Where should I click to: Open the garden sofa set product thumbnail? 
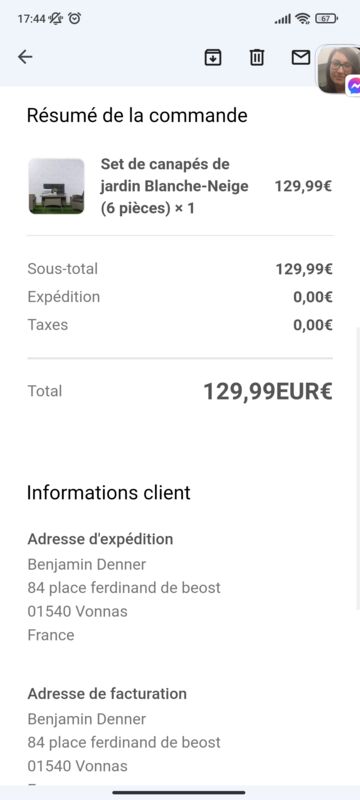[x=56, y=186]
